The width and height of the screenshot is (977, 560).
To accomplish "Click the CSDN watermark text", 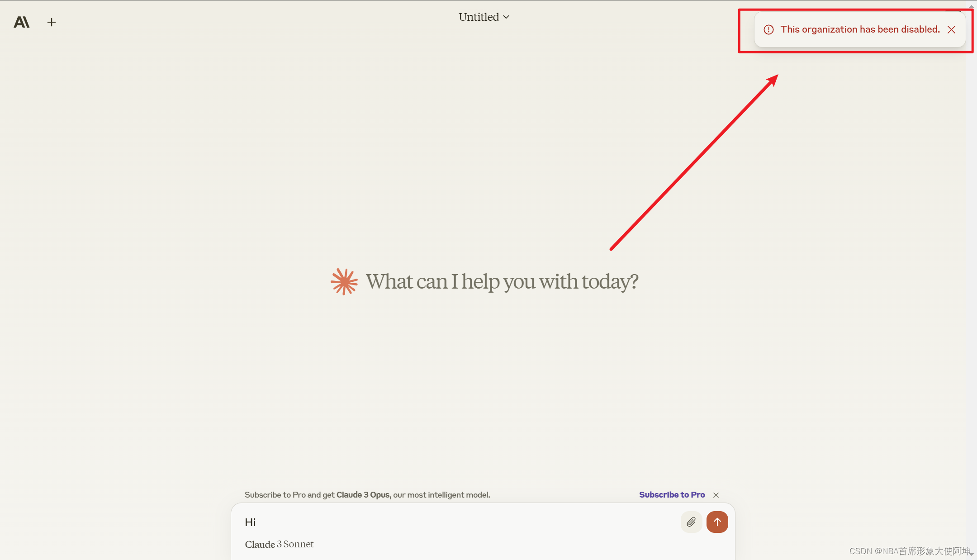I will pyautogui.click(x=909, y=551).
